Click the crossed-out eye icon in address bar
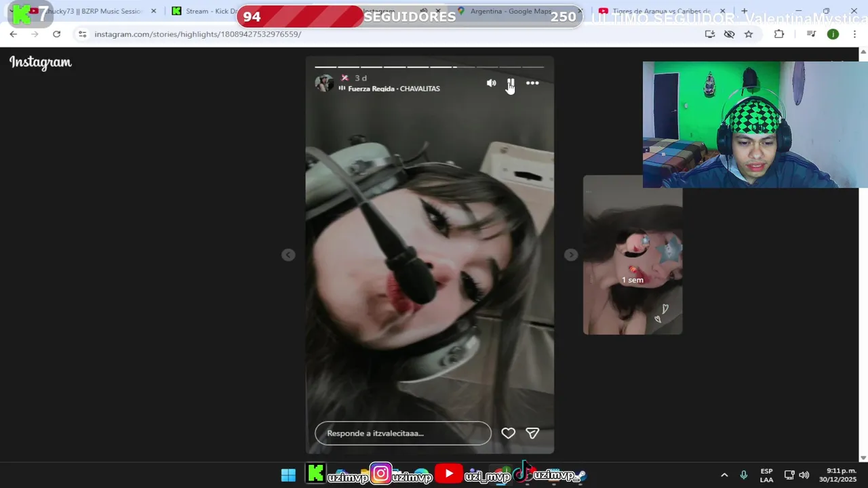 tap(729, 34)
